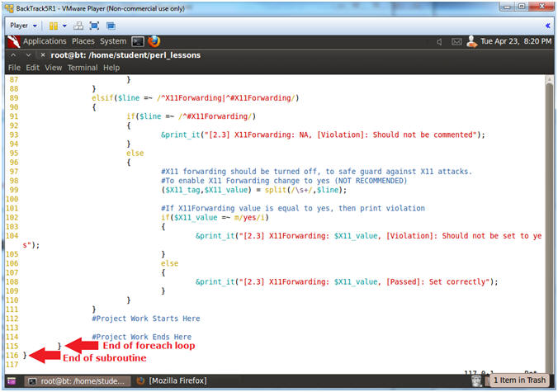Click line number 113 blank line
This screenshot has height=392, width=558.
click(12, 328)
